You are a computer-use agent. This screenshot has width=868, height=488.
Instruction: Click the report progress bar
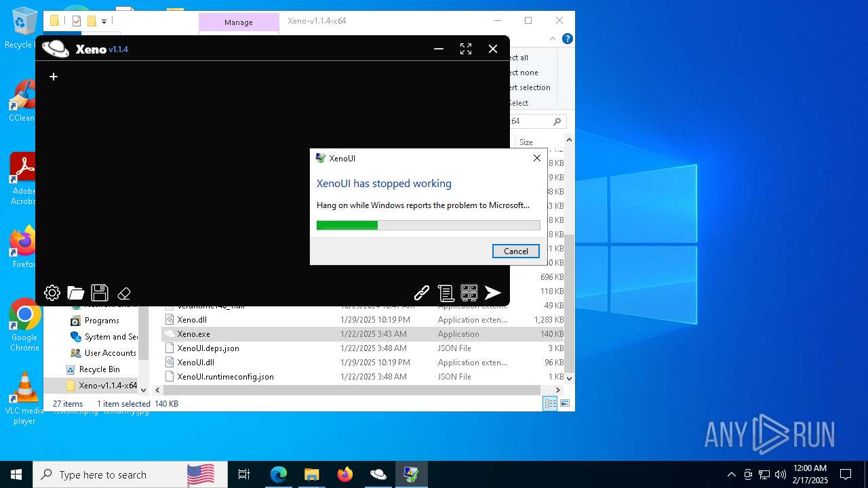click(x=429, y=225)
